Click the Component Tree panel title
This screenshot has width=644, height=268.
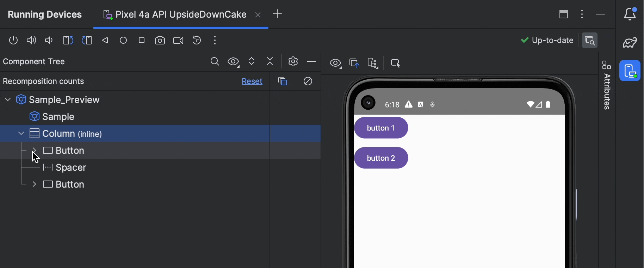pos(34,62)
